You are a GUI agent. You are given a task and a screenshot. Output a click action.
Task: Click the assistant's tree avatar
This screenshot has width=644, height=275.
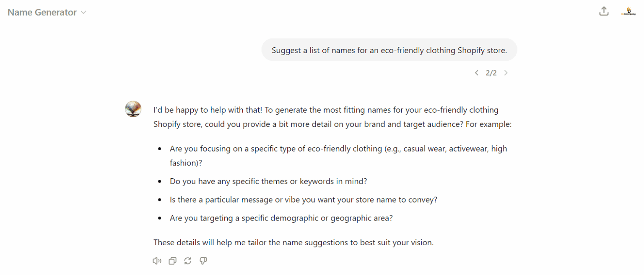pyautogui.click(x=133, y=108)
